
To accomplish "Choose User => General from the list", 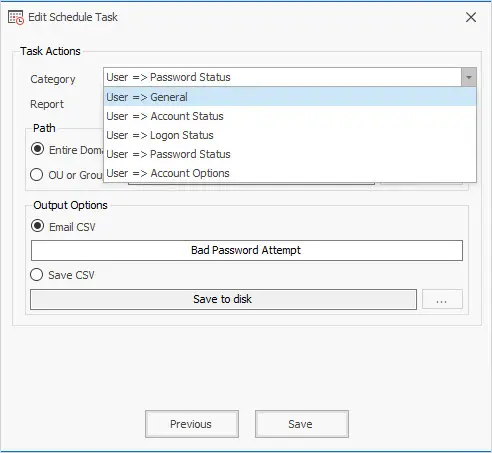I will 290,97.
